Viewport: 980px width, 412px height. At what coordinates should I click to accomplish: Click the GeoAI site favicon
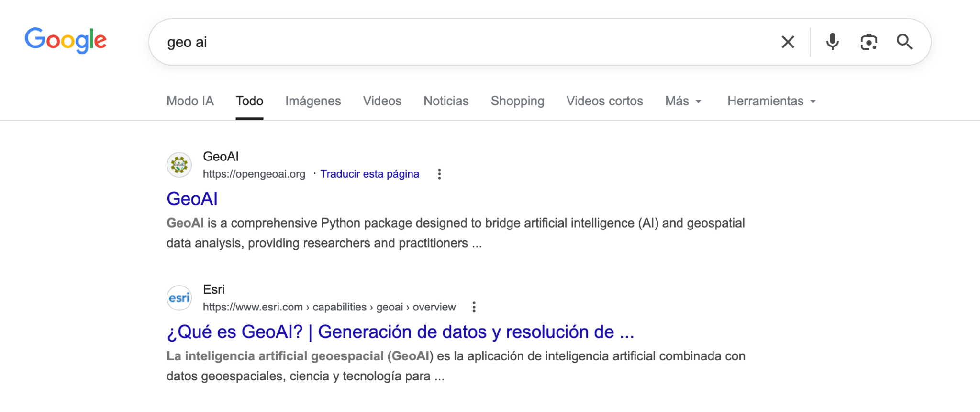179,165
